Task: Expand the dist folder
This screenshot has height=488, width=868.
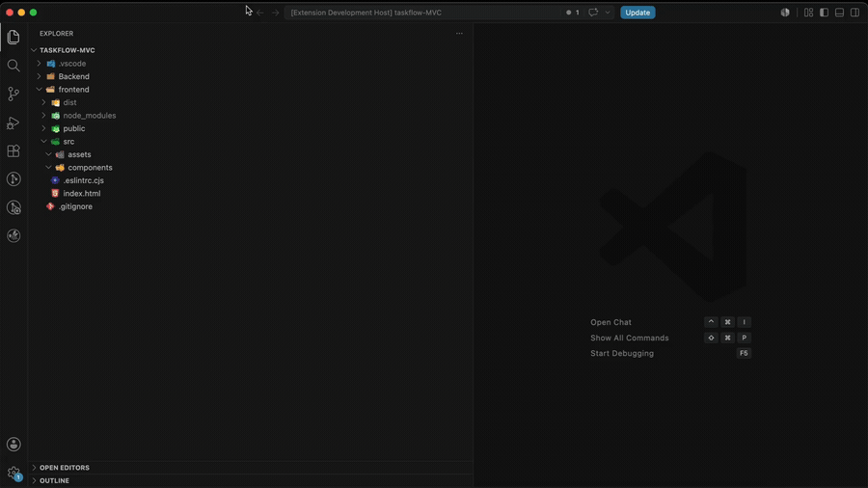Action: [x=43, y=102]
